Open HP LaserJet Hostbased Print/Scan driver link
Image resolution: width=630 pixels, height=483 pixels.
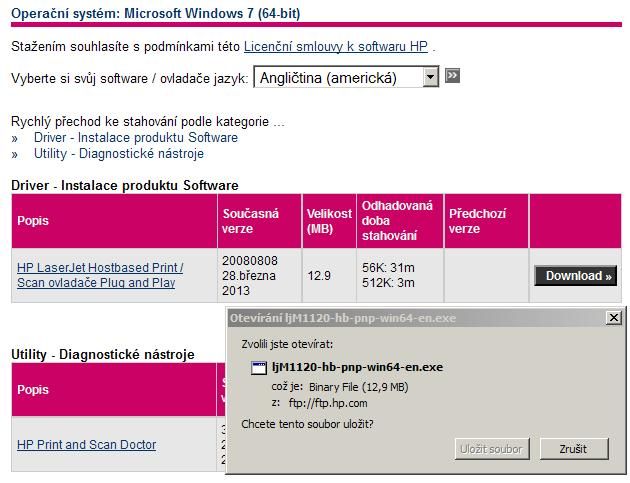click(x=100, y=275)
